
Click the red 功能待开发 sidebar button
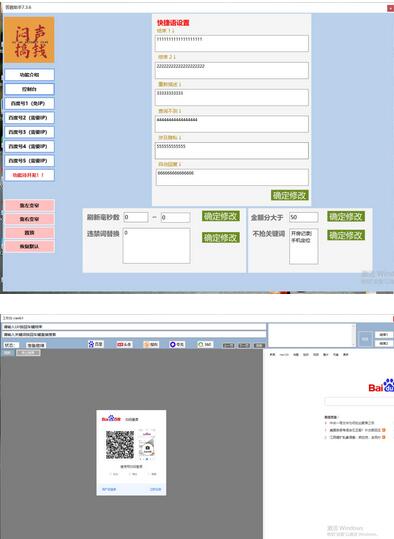click(x=29, y=175)
